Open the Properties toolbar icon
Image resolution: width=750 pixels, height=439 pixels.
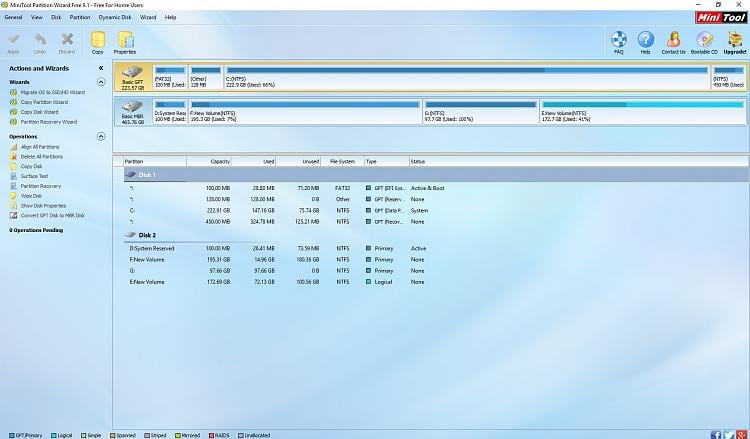click(125, 41)
